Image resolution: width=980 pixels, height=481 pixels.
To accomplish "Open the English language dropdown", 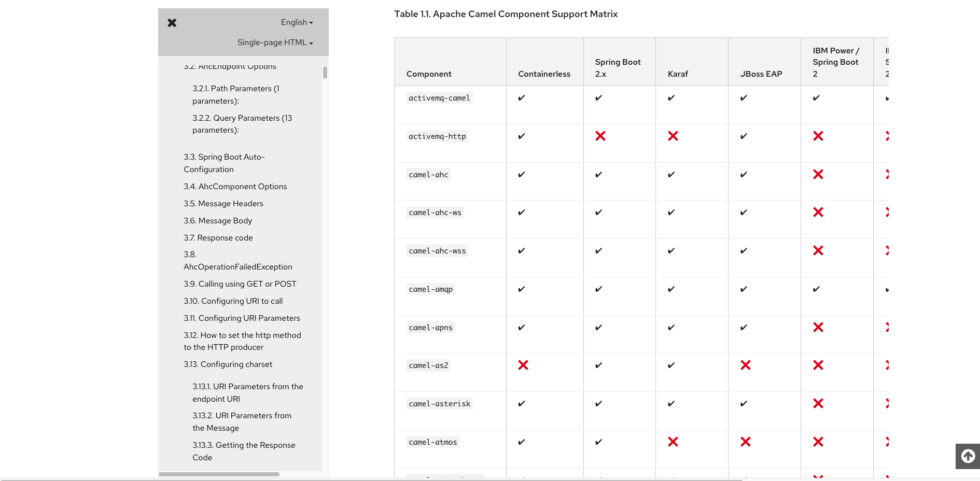I will tap(297, 22).
